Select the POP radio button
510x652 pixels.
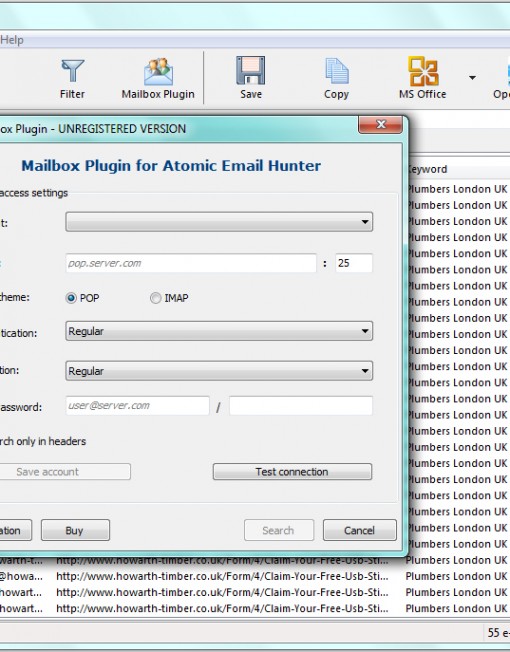pos(71,298)
